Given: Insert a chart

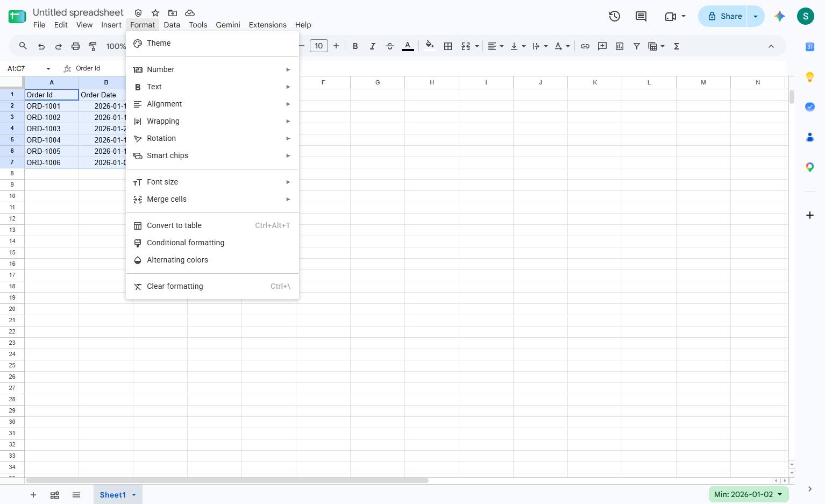Looking at the screenshot, I should 620,46.
